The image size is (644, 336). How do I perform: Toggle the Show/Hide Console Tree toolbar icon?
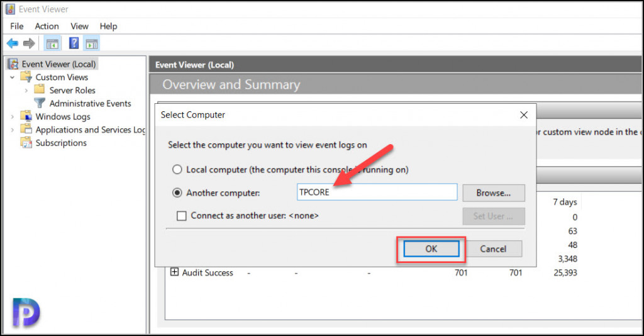[x=53, y=43]
